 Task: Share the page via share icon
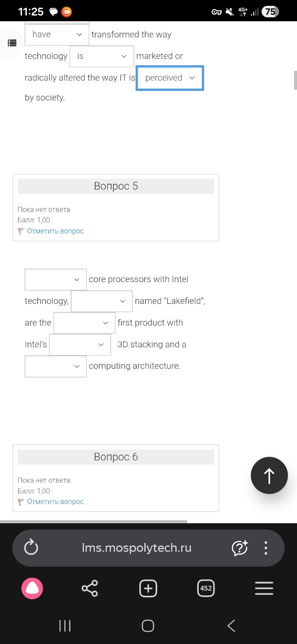pos(90,588)
